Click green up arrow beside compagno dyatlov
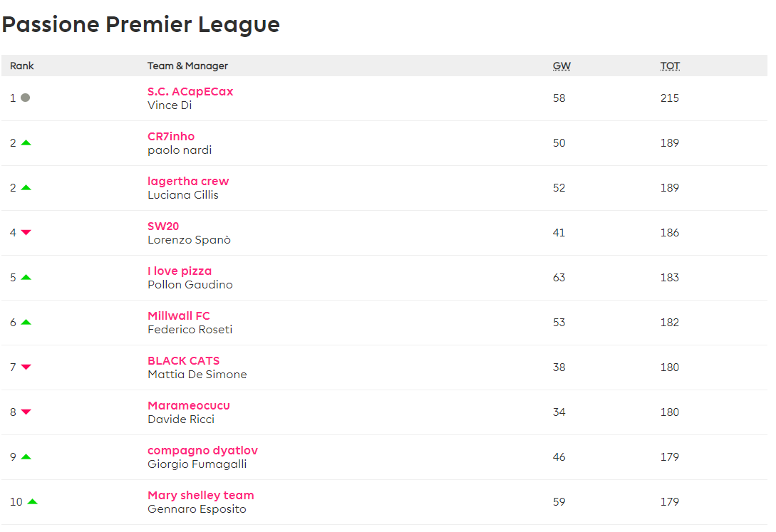The height and width of the screenshot is (532, 776). [26, 457]
